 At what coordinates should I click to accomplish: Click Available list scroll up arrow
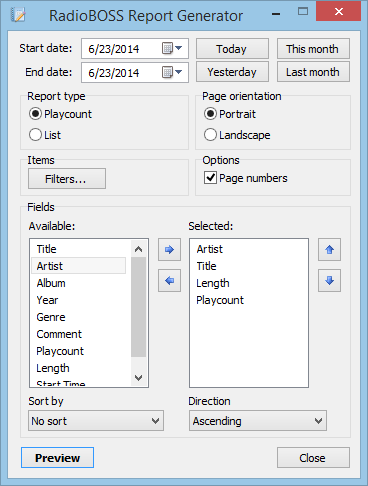coord(138,249)
